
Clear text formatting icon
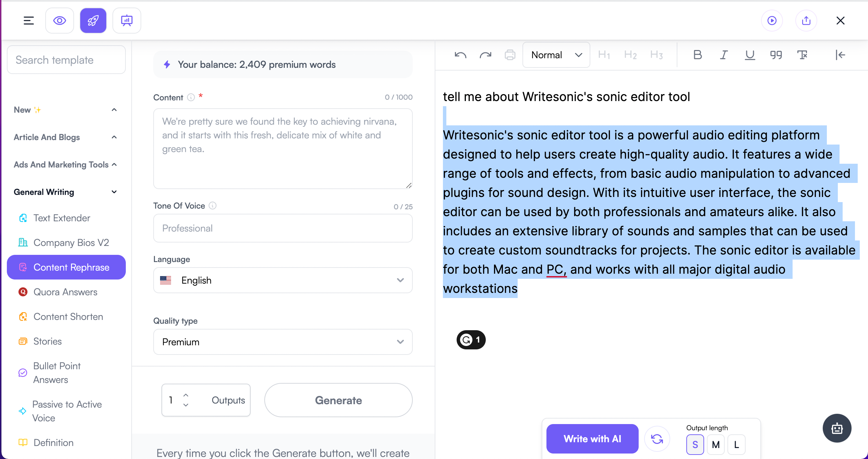pos(802,55)
